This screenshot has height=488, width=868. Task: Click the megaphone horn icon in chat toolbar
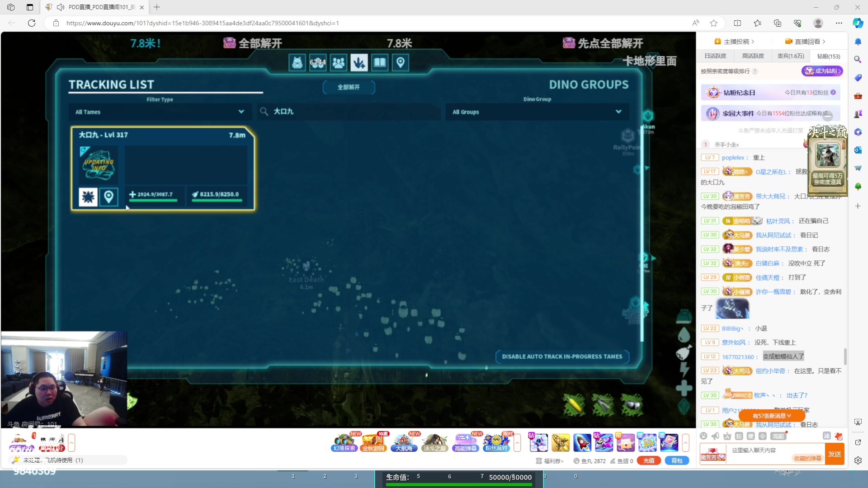click(715, 436)
